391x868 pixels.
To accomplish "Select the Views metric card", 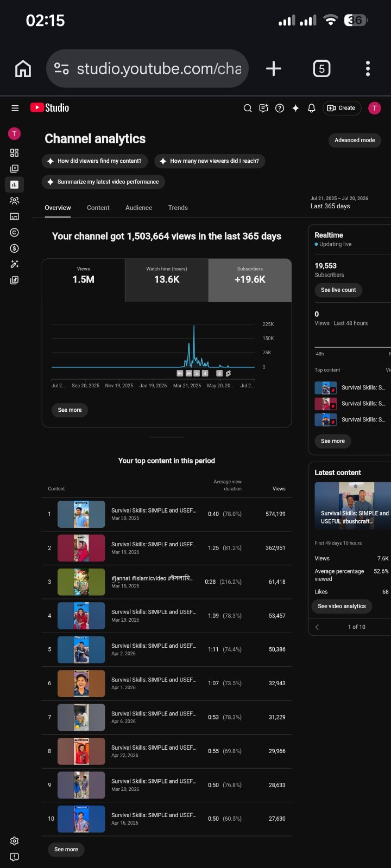I will (84, 280).
